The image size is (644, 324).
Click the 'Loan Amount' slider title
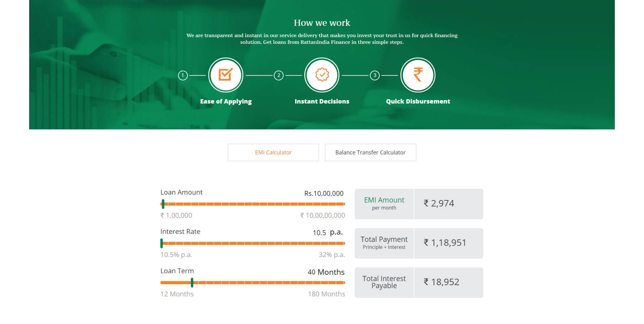click(181, 192)
